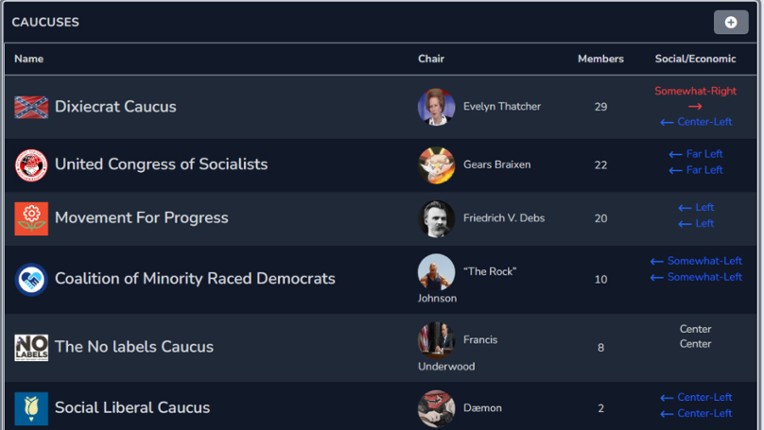Click the Dixiecrat Caucus flag icon
This screenshot has height=430, width=764.
tap(31, 107)
